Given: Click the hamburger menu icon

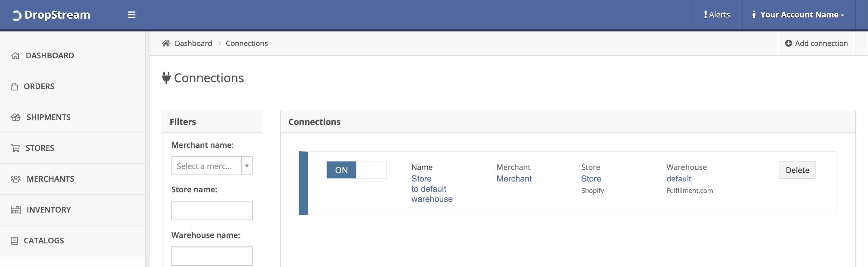Looking at the screenshot, I should point(131,15).
